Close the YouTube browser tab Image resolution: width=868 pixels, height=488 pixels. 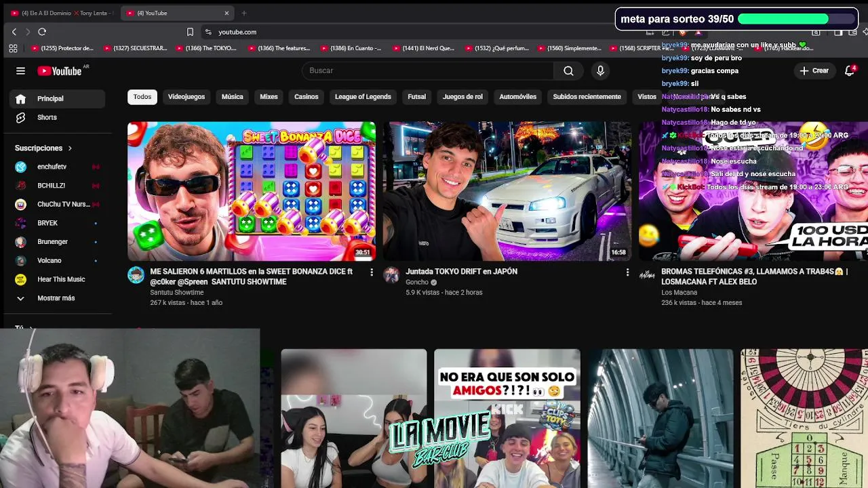coord(226,13)
